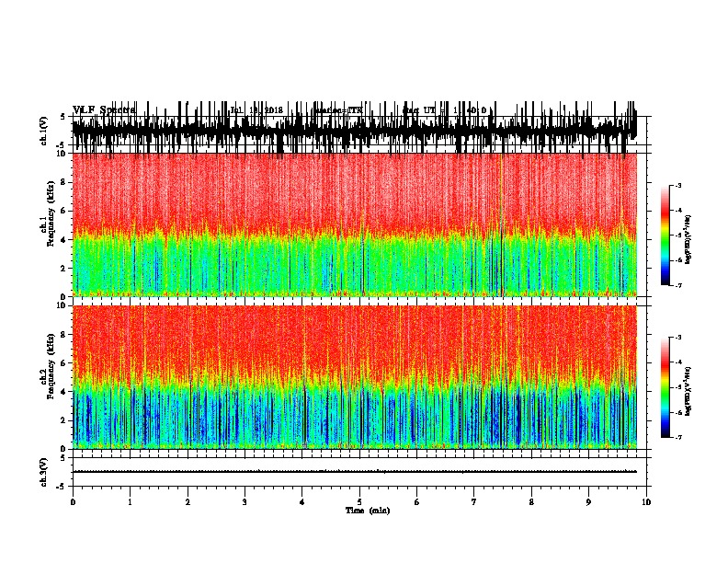The image size is (728, 563).
Task: Click the ch.2 frequency tick label 2
Action: [x=63, y=420]
